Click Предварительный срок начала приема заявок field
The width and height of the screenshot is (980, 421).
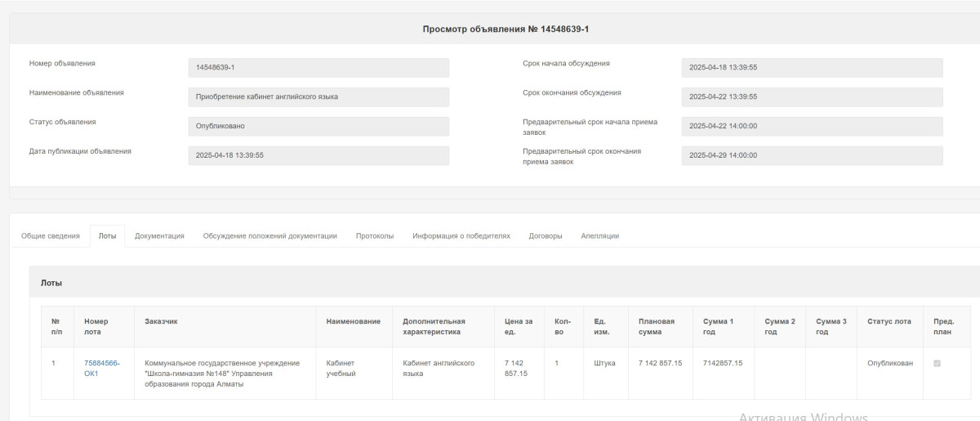pyautogui.click(x=812, y=126)
